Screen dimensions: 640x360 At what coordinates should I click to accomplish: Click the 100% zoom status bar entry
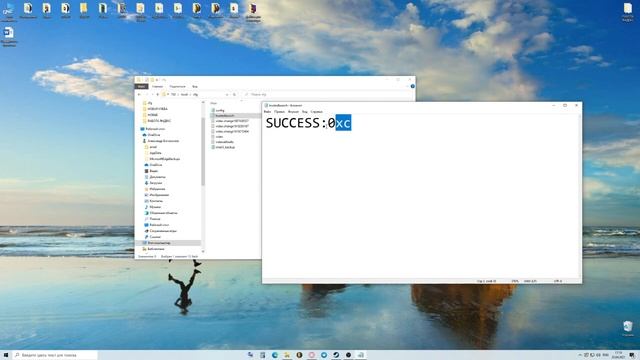(x=515, y=281)
